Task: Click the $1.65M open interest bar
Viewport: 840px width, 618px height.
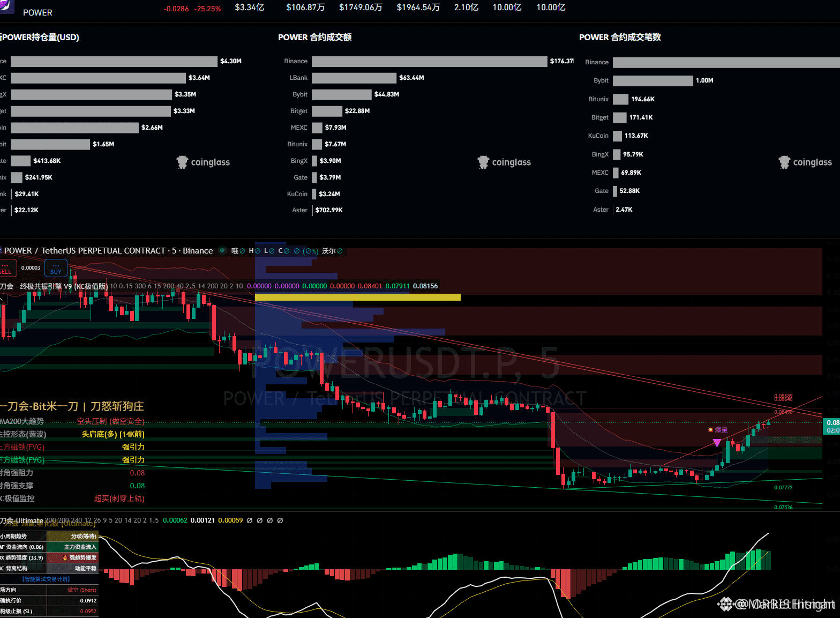Action: click(50, 144)
